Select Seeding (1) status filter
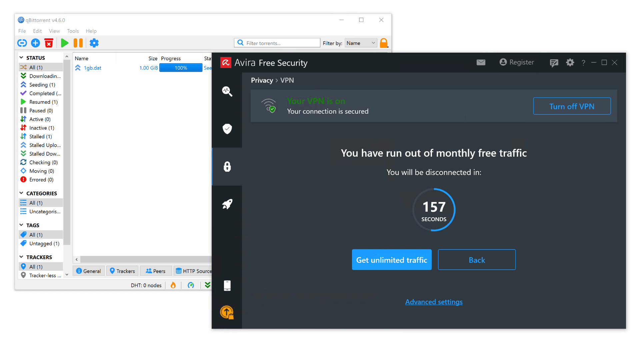 coord(41,85)
